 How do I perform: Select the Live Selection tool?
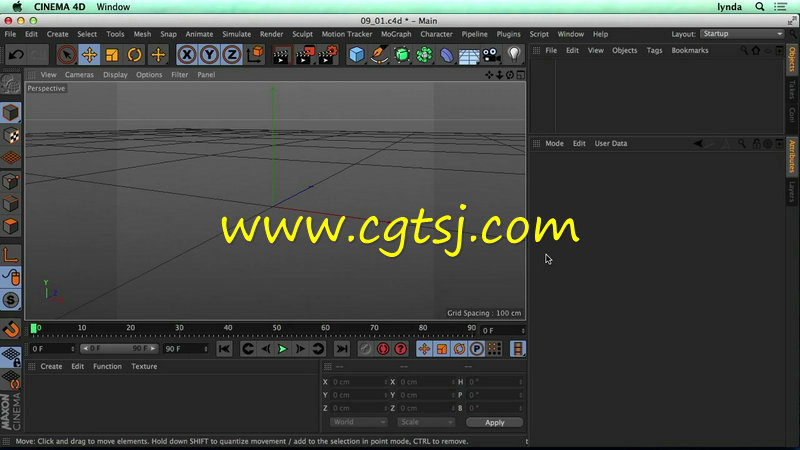[x=66, y=55]
